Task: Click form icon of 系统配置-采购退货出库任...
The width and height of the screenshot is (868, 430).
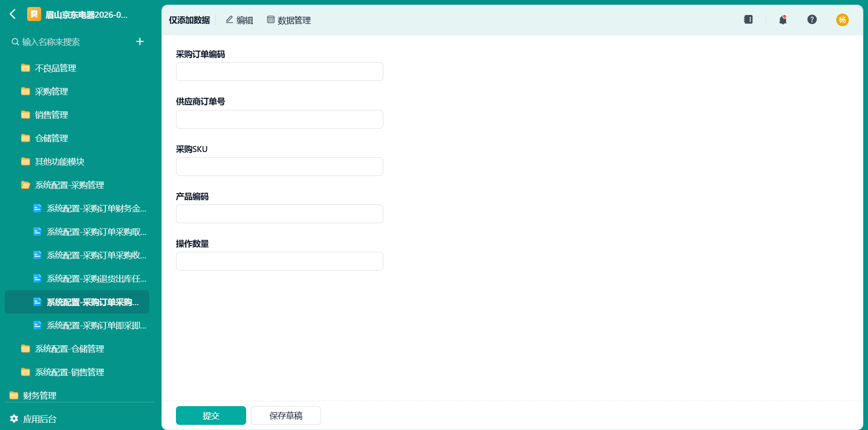Action: (37, 278)
